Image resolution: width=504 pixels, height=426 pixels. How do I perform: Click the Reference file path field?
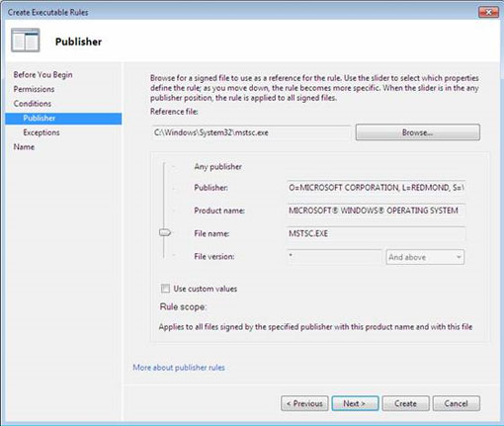tap(251, 132)
